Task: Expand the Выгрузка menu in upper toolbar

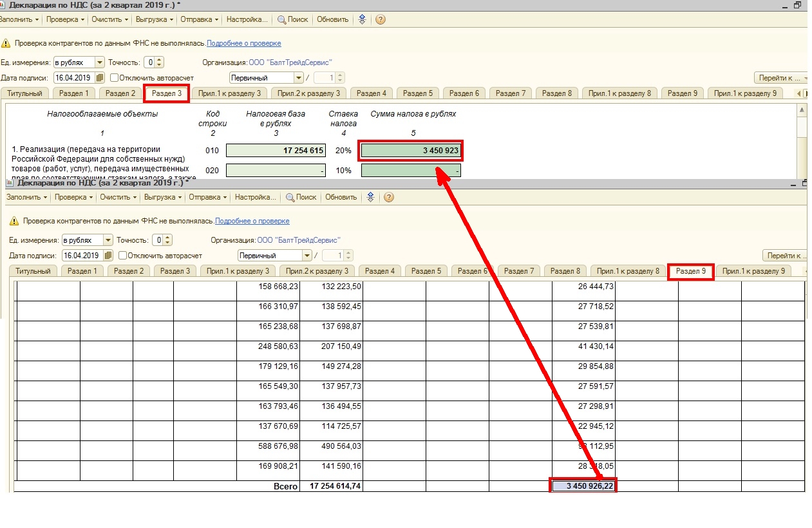Action: tap(155, 19)
